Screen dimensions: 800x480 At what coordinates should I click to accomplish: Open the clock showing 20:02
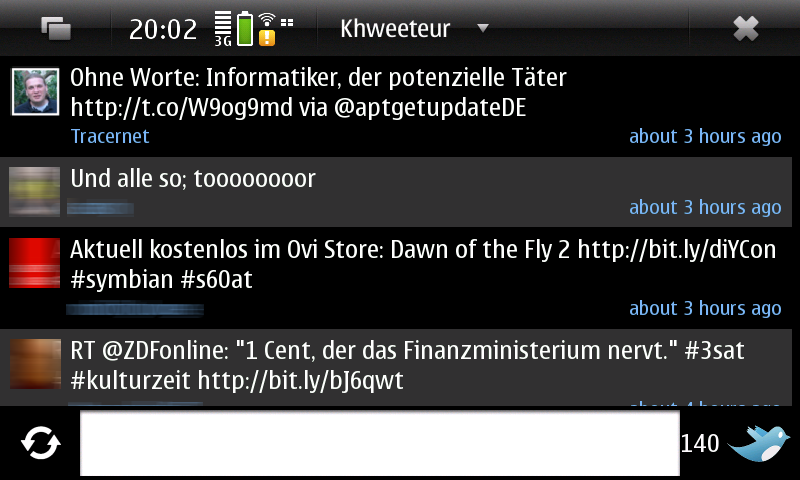[163, 29]
